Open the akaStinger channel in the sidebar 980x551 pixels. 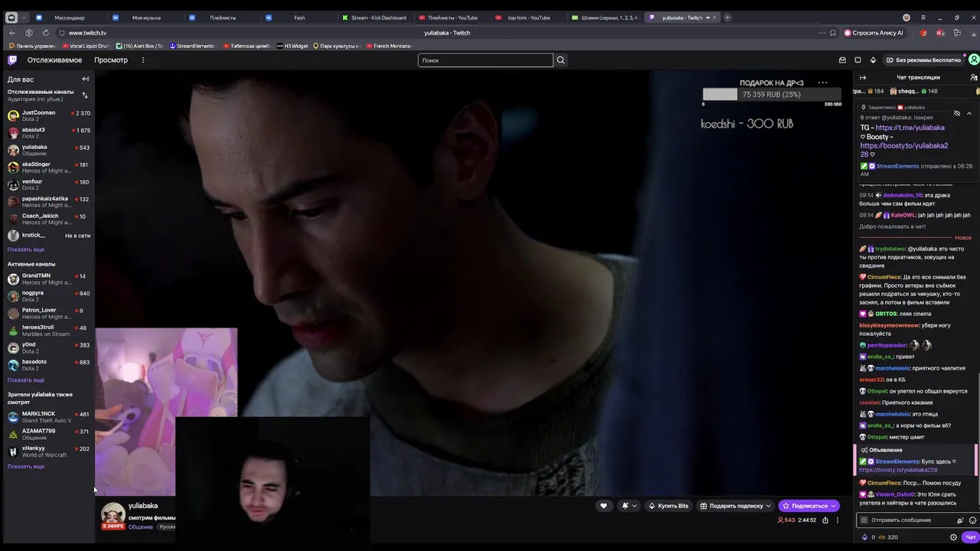[48, 167]
